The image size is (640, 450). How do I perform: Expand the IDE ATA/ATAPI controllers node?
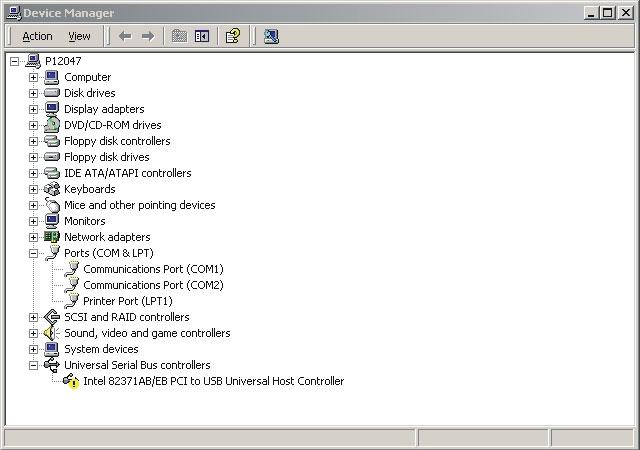click(33, 173)
